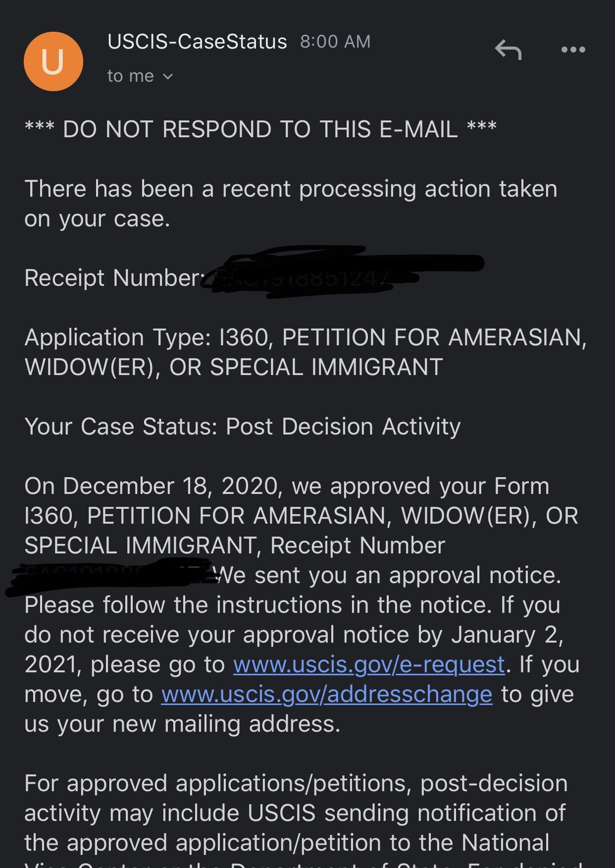The width and height of the screenshot is (615, 868).
Task: Select the DO NOT RESPOND TO THIS E-MAIL line
Action: [260, 129]
